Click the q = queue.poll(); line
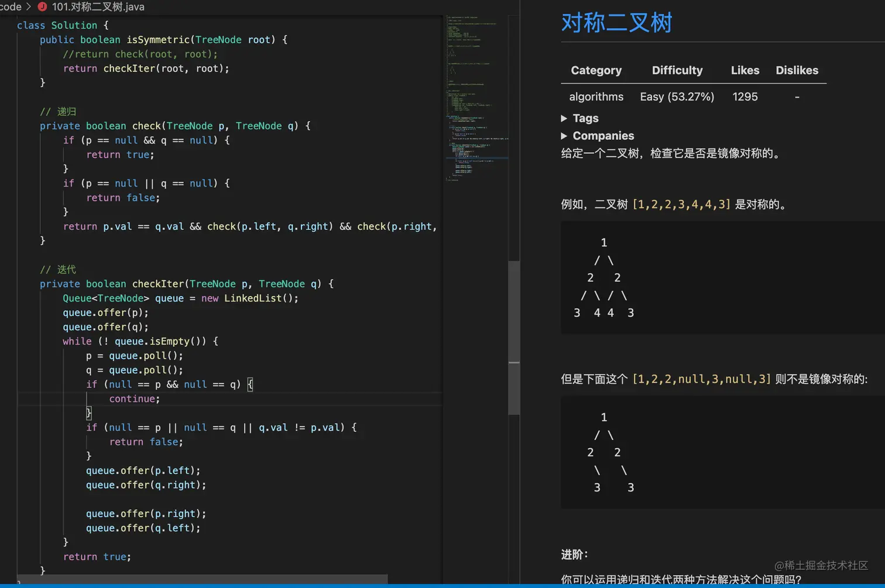This screenshot has width=885, height=588. click(135, 370)
